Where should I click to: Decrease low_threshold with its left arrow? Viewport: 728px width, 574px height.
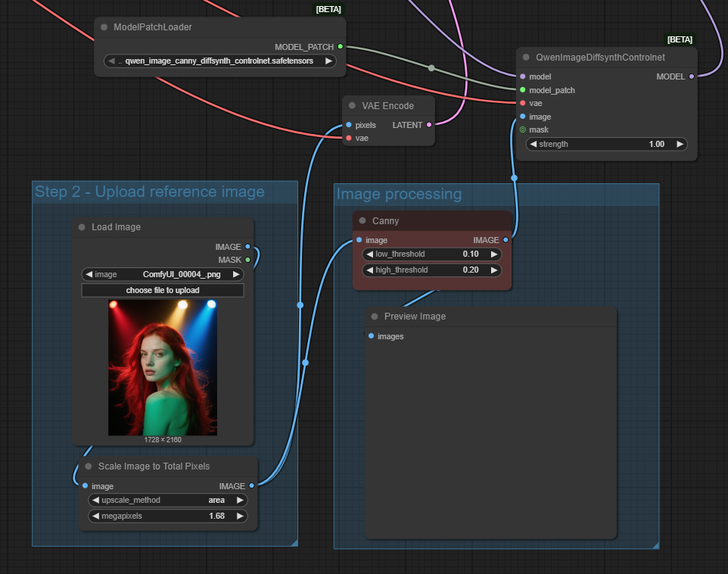pyautogui.click(x=369, y=254)
